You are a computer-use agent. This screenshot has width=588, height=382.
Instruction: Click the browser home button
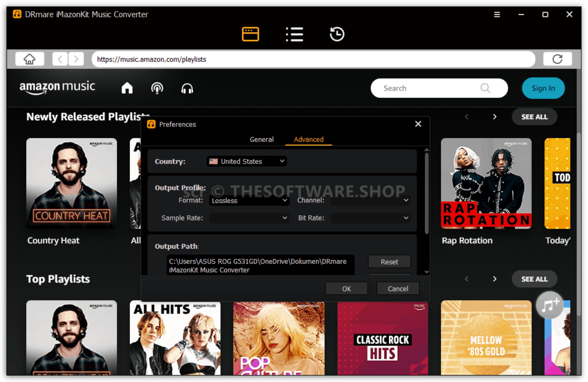(29, 59)
